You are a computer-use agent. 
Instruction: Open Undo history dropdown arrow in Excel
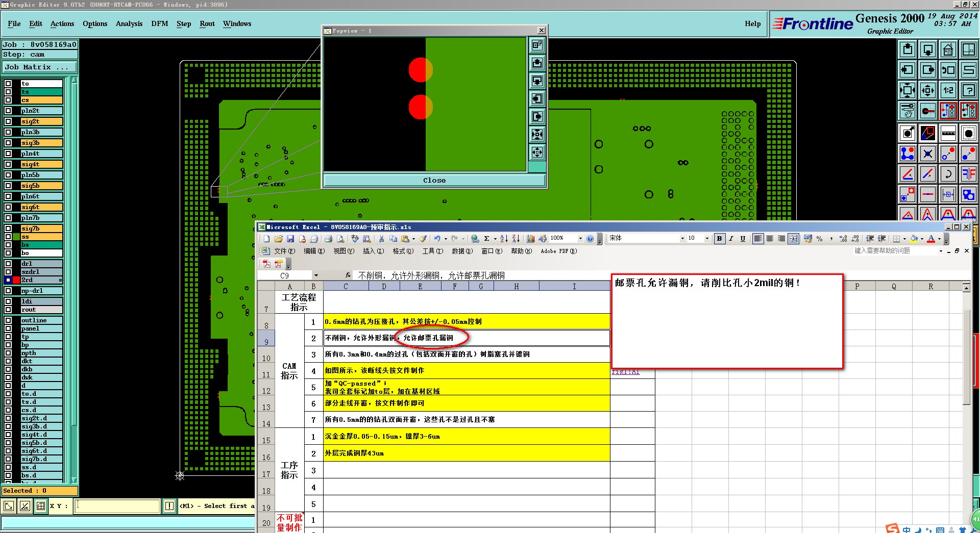(446, 238)
